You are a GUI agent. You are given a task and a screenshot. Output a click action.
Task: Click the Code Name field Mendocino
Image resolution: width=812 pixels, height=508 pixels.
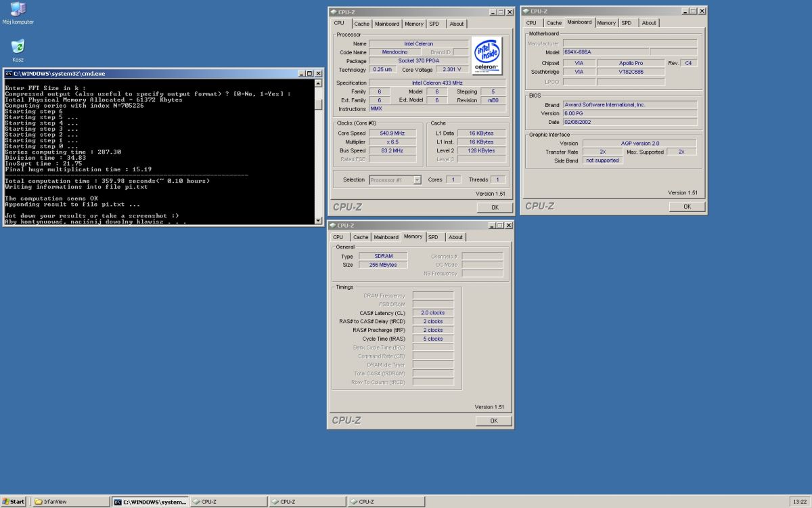(394, 52)
